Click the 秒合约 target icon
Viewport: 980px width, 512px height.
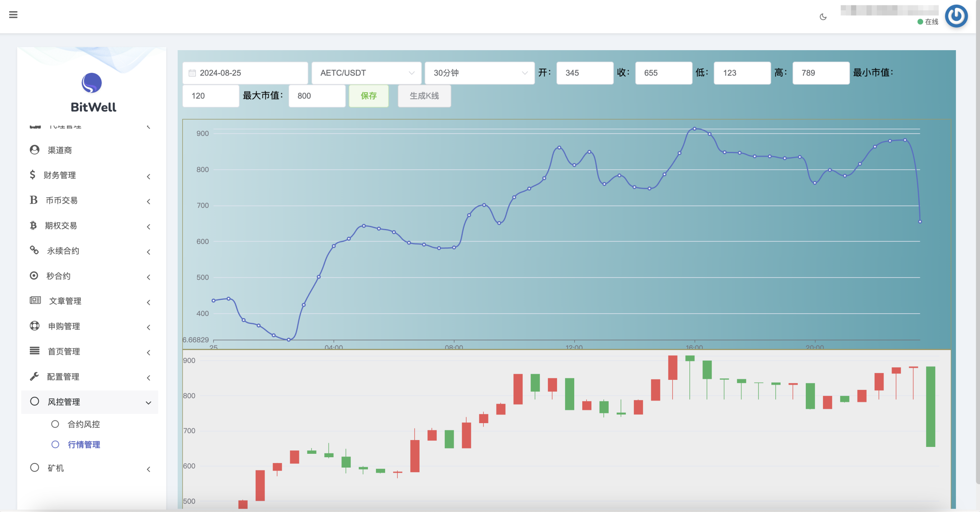point(34,276)
